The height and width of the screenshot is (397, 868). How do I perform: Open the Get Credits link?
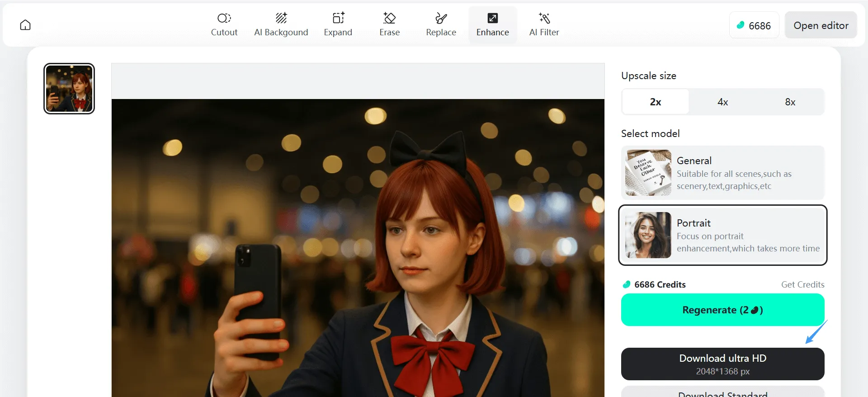click(x=802, y=284)
